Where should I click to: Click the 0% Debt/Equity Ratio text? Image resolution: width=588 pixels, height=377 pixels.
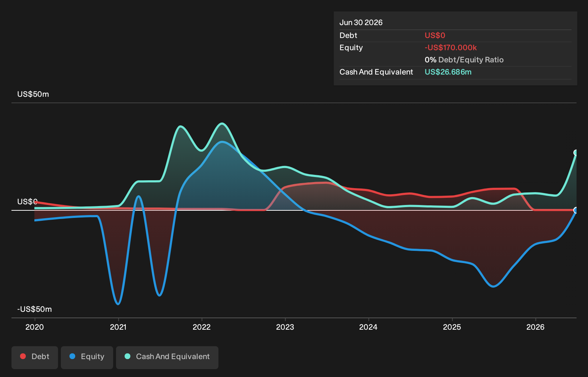464,60
